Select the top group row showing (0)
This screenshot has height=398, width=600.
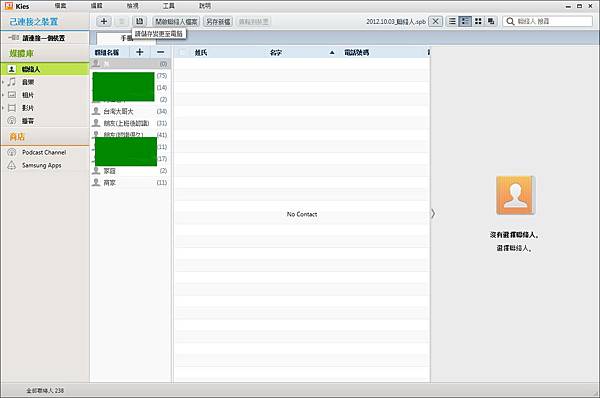(x=130, y=64)
